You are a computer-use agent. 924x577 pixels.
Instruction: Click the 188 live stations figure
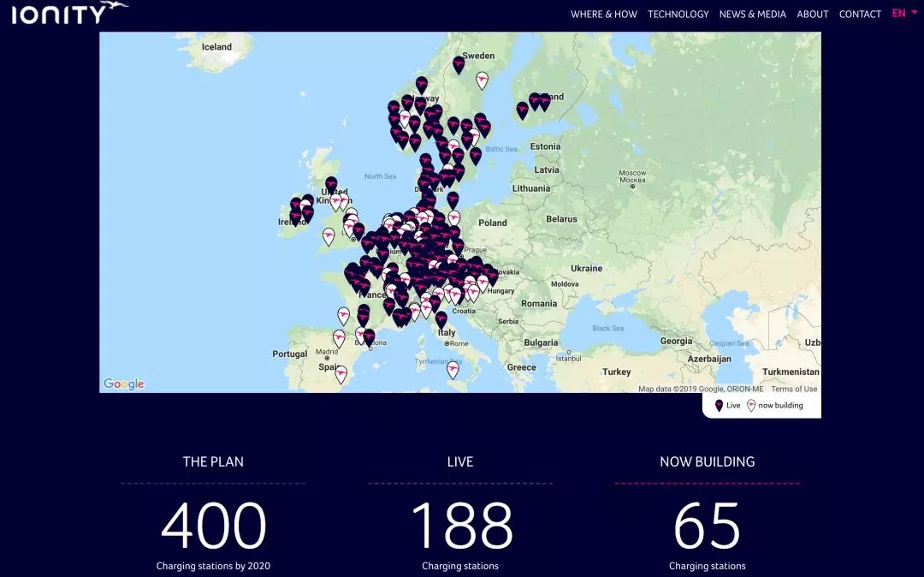pos(461,525)
